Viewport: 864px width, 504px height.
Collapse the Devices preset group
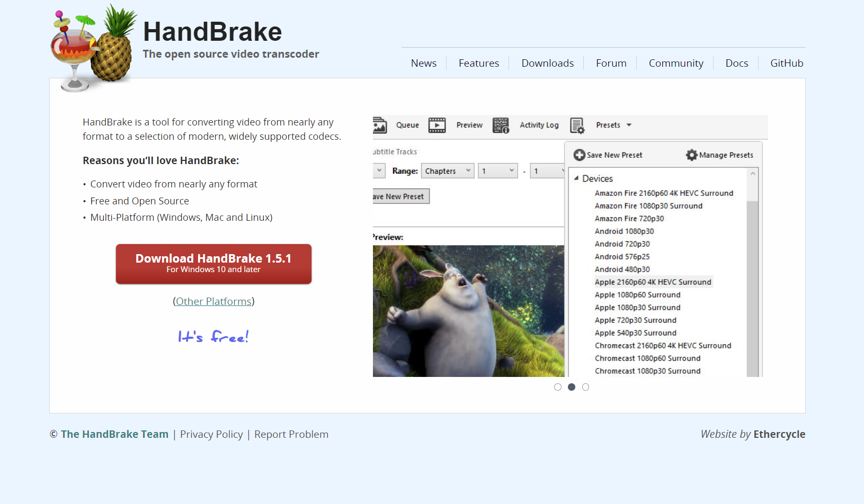click(576, 178)
